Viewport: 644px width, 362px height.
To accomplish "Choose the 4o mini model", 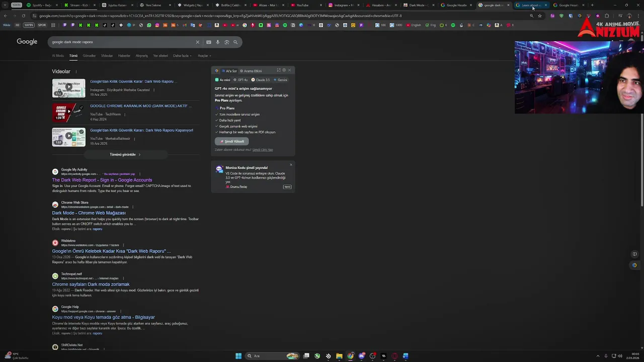I will 223,80.
